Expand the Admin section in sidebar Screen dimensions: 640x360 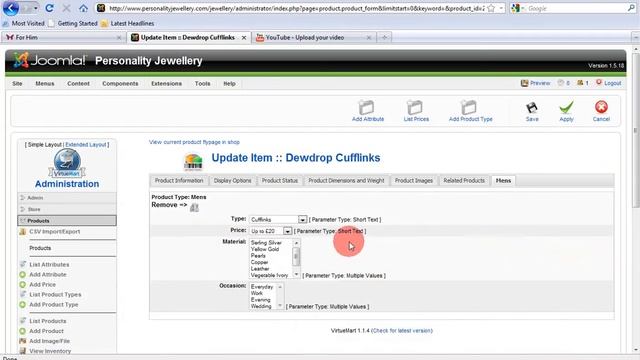coord(67,198)
